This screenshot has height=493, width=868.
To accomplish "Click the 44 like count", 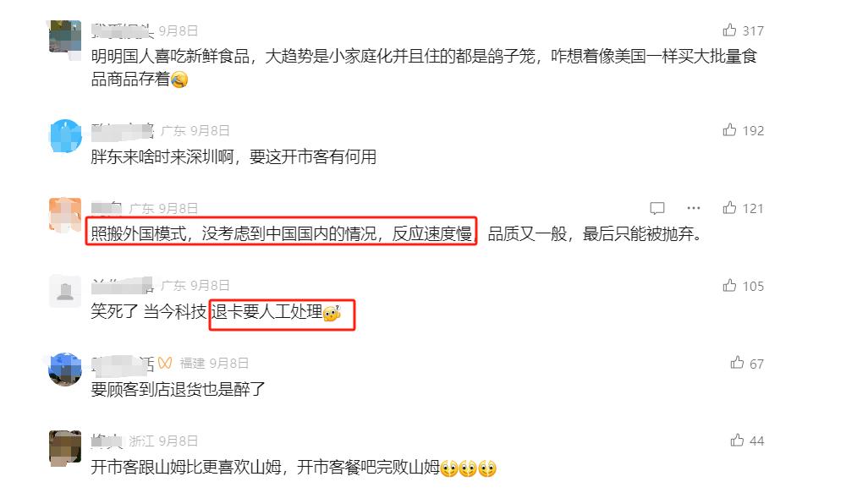I will pyautogui.click(x=756, y=441).
